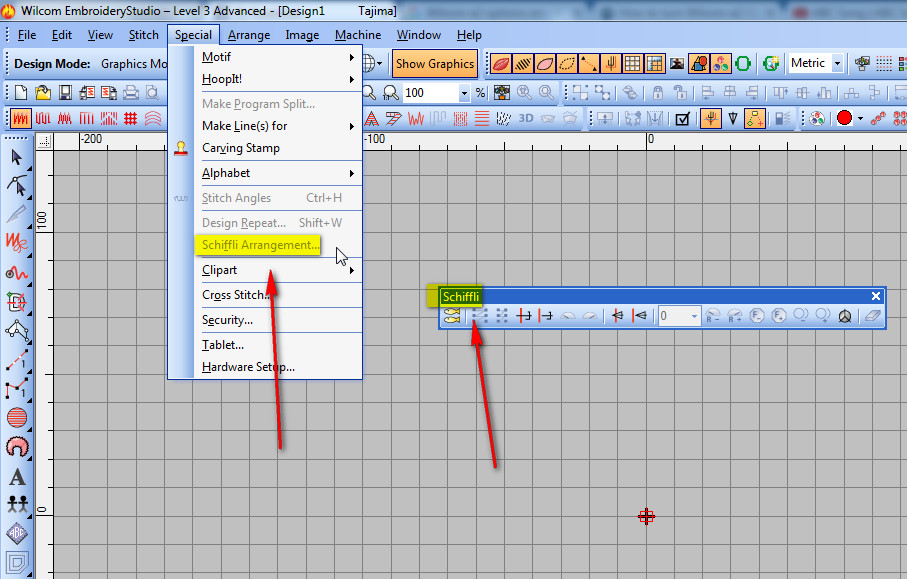Viewport: 907px width, 579px height.
Task: Open the Arrange menu
Action: [248, 35]
